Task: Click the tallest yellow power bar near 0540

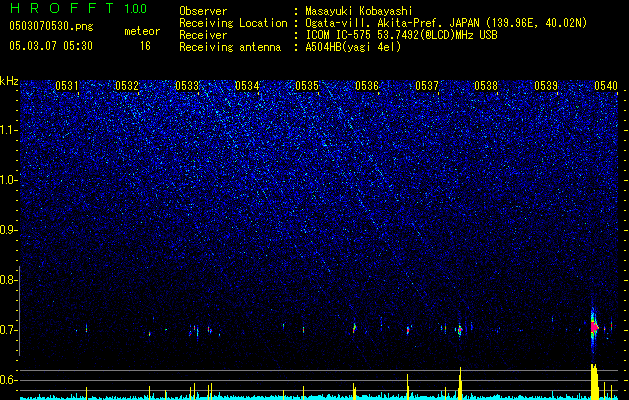Action: point(595,382)
